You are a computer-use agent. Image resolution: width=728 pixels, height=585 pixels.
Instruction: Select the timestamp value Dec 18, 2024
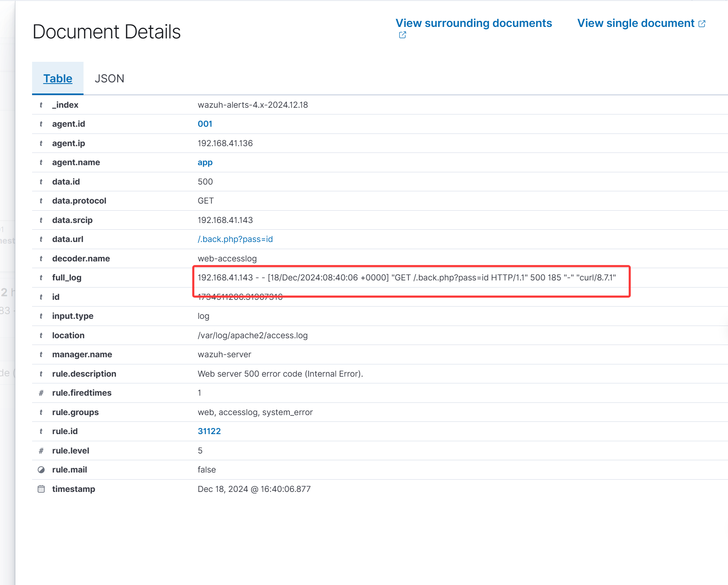point(254,489)
